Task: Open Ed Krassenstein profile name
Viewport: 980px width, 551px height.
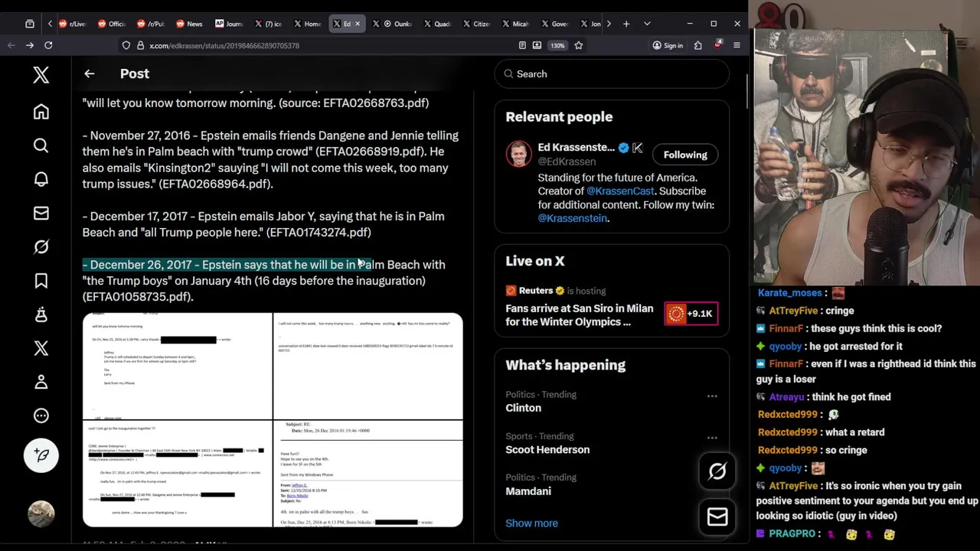Action: coord(576,147)
